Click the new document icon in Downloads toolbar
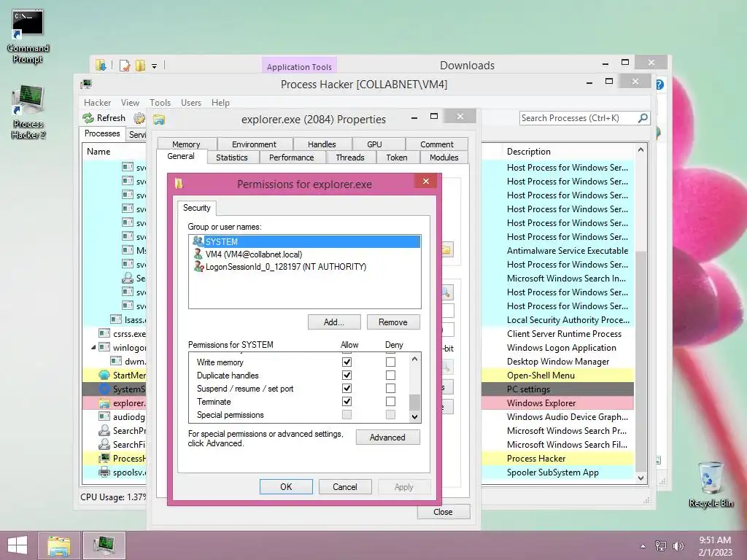This screenshot has height=560, width=747. tap(125, 65)
